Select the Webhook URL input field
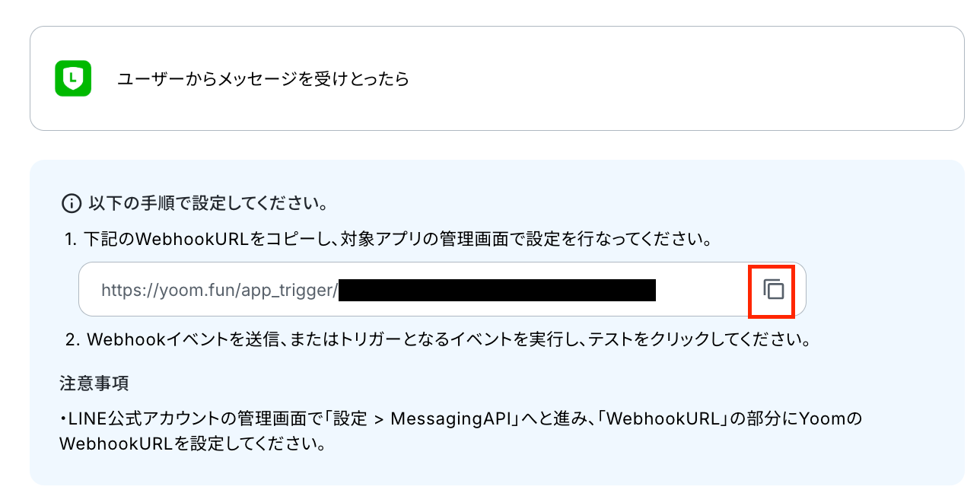 [442, 289]
